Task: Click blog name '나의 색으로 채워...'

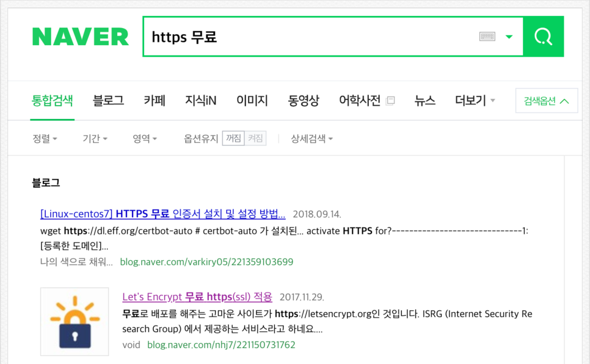Action: 76,262
